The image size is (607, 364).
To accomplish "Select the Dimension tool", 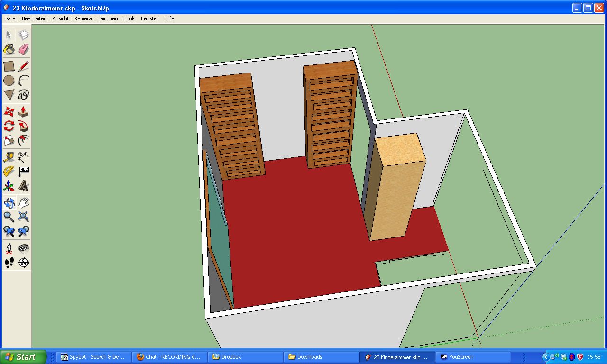I will [x=24, y=157].
